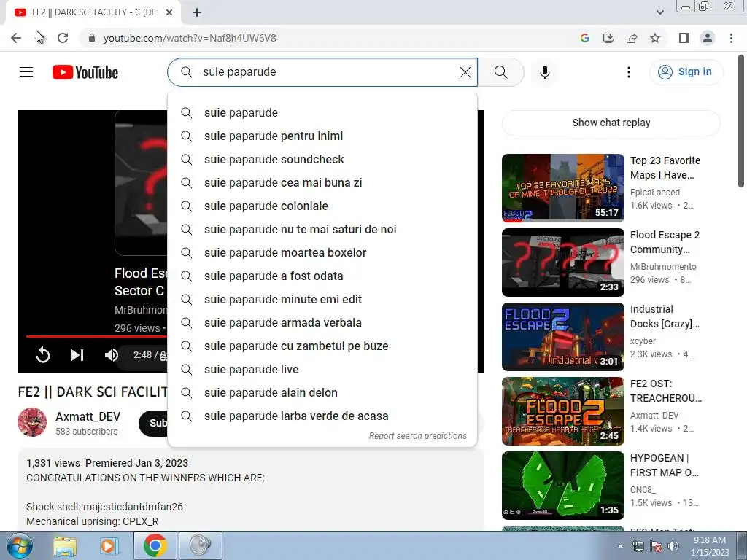747x560 pixels.
Task: Bookmark this page with the star
Action: (x=655, y=38)
